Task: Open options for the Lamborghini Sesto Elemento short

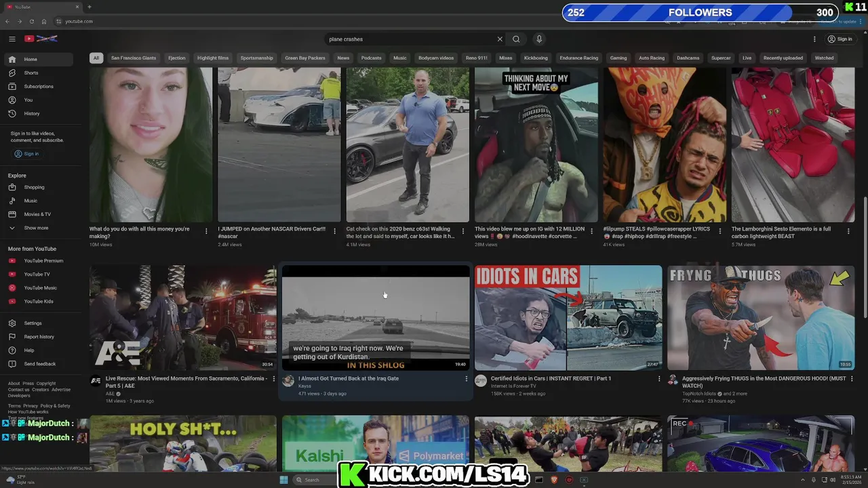Action: click(848, 231)
